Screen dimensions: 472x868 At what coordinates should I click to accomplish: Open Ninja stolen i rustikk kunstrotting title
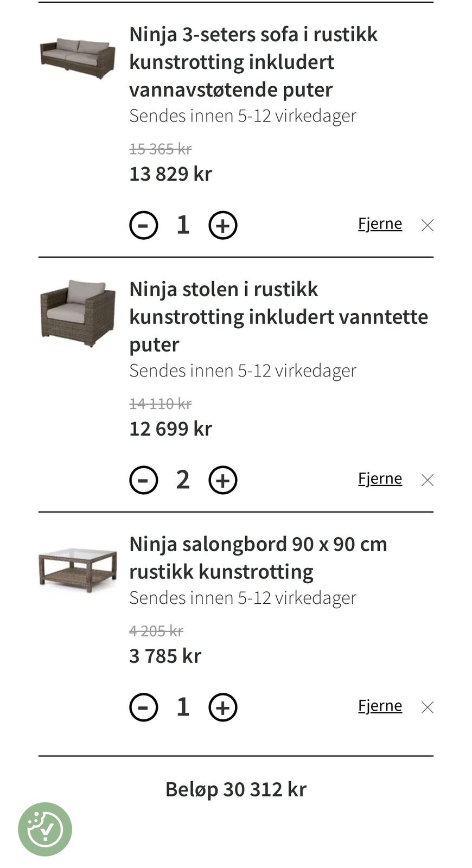[x=278, y=317]
